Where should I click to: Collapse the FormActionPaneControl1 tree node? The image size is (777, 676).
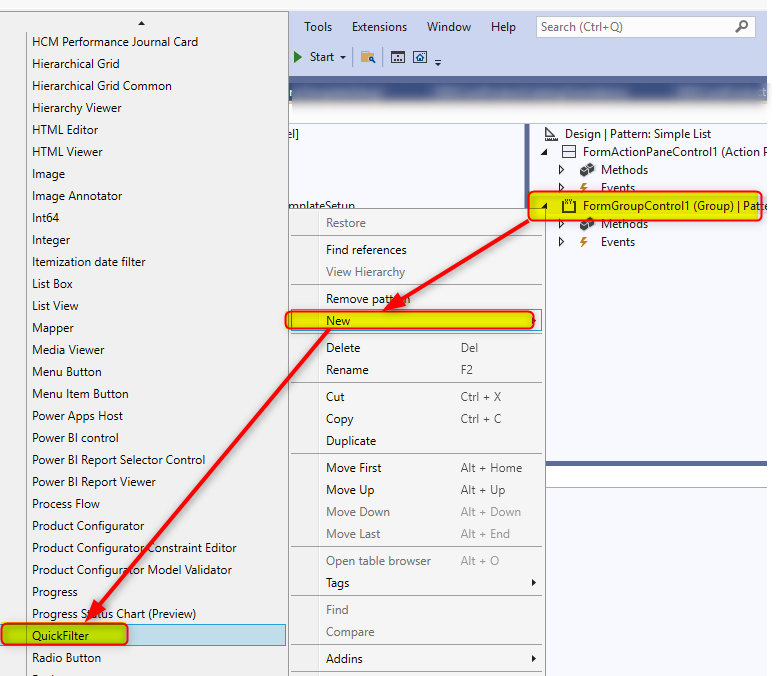544,152
